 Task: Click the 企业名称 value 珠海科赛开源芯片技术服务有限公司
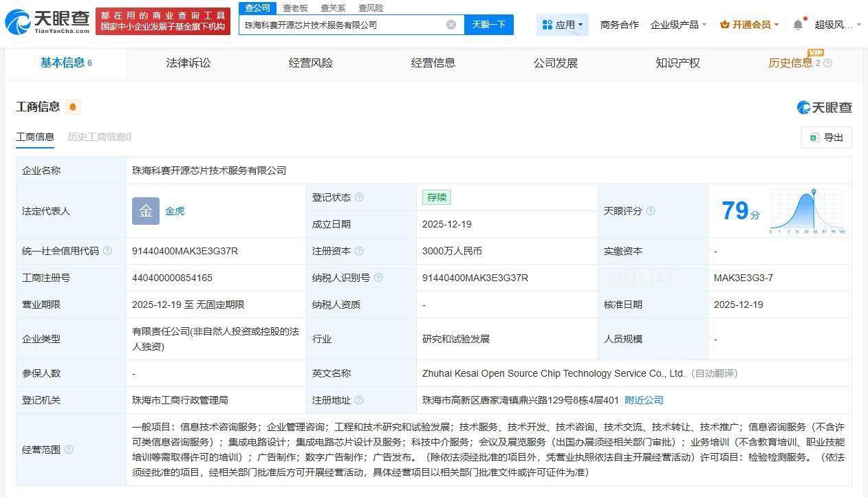tap(209, 170)
